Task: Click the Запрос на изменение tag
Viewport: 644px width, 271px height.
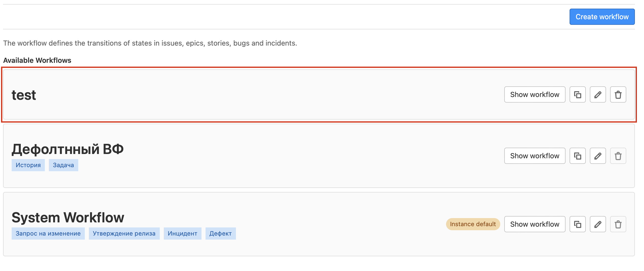Action: 48,234
